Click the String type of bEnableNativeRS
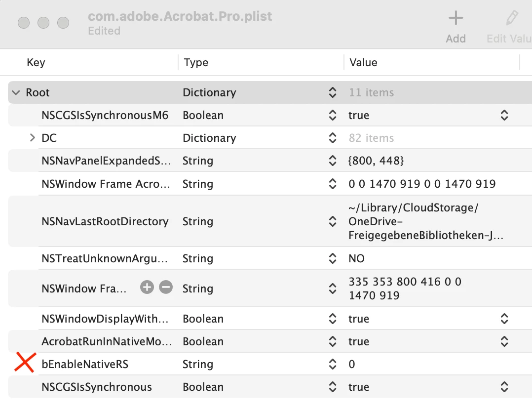The height and width of the screenshot is (411, 532). [198, 364]
